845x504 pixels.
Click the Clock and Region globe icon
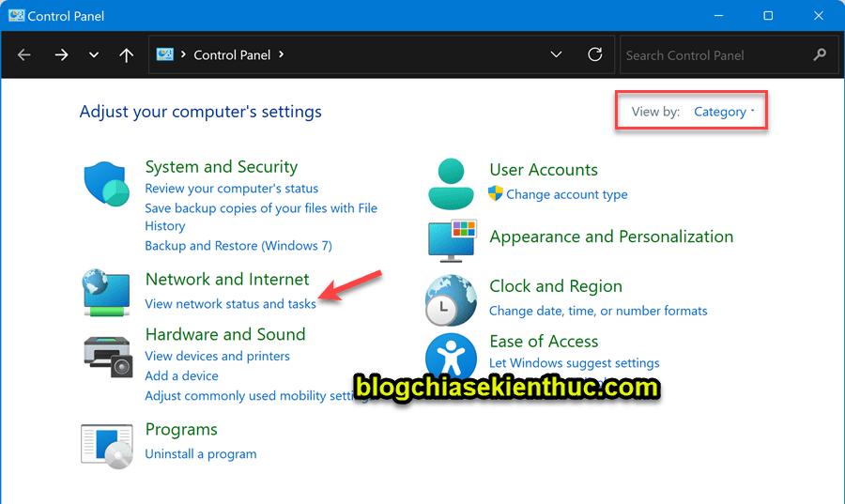click(451, 300)
